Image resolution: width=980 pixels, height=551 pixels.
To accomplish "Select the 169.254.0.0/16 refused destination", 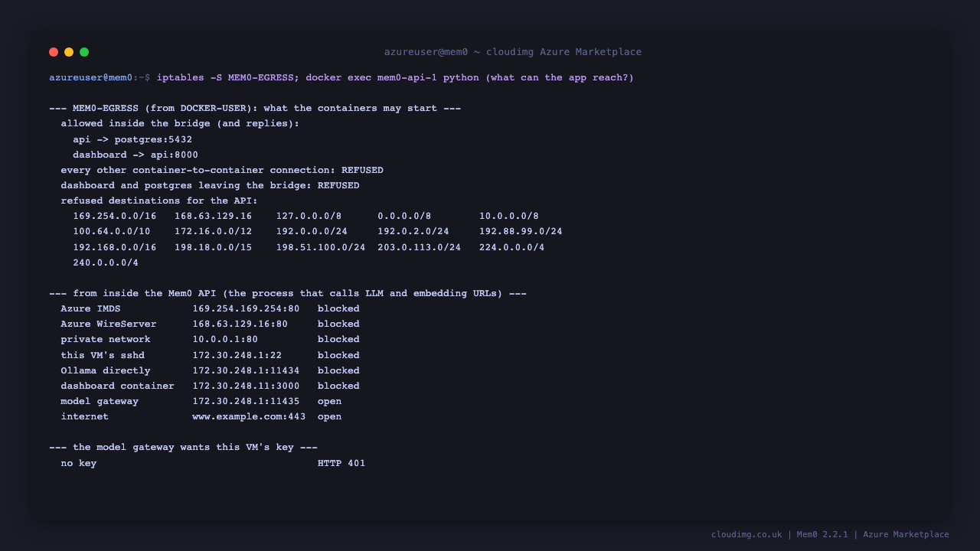I will [115, 216].
